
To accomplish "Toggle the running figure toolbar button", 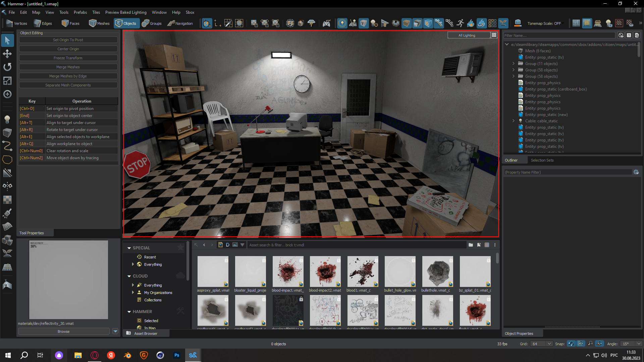I will pos(460,23).
